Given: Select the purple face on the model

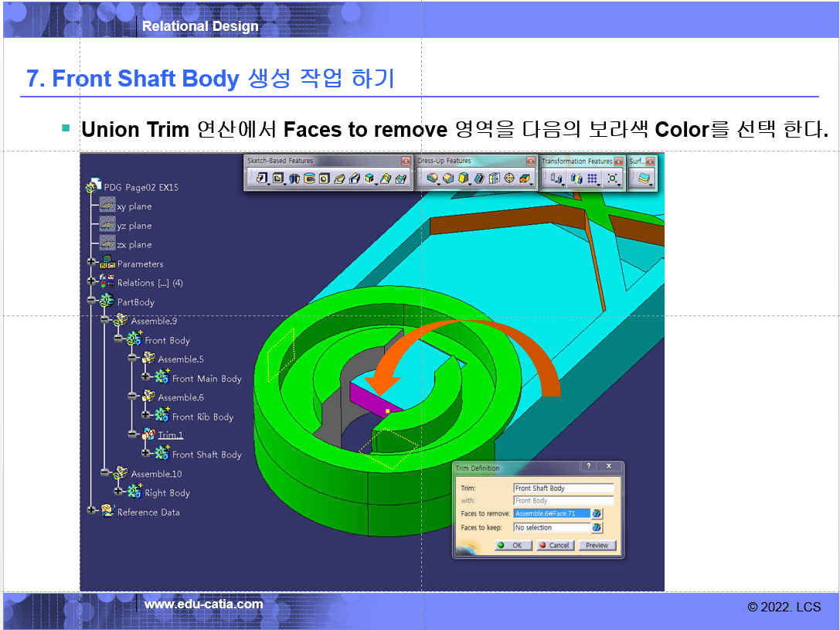Looking at the screenshot, I should point(376,397).
